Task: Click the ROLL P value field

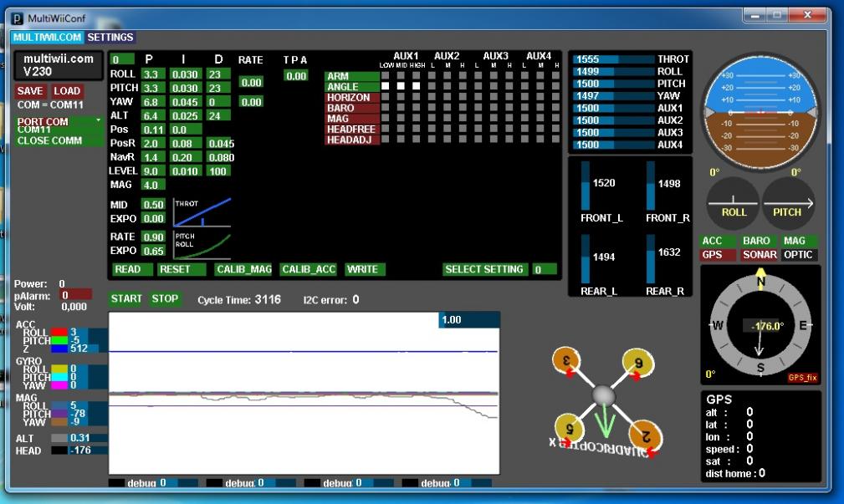Action: (x=153, y=74)
